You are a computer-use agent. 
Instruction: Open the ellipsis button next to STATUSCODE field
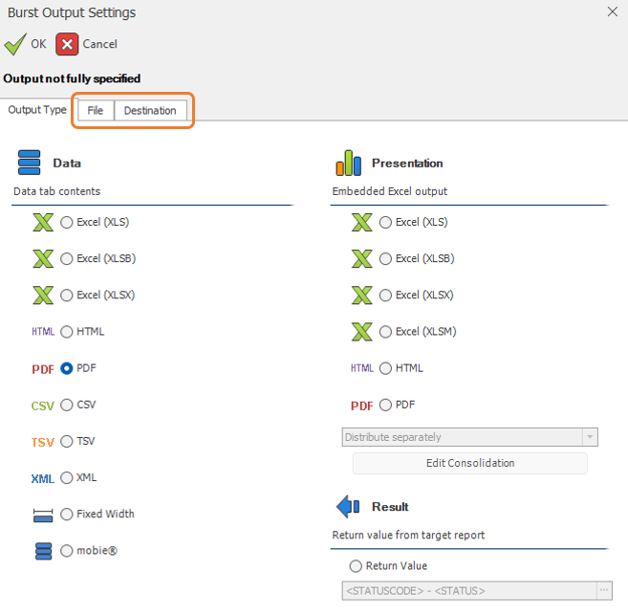coord(604,591)
